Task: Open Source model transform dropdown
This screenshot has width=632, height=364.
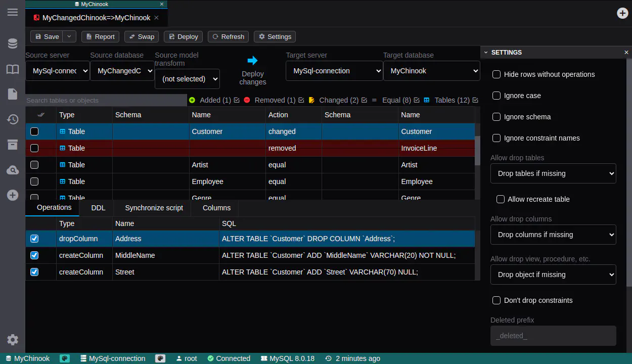Action: click(187, 79)
